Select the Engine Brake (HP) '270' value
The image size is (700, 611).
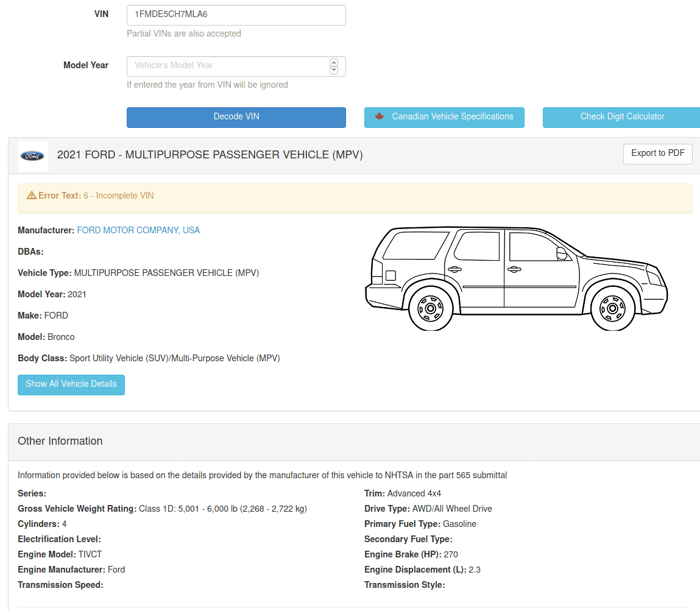(x=451, y=554)
